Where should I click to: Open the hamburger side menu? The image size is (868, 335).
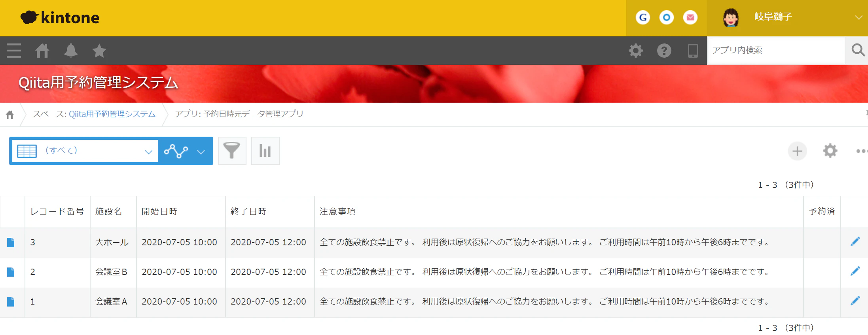click(14, 51)
